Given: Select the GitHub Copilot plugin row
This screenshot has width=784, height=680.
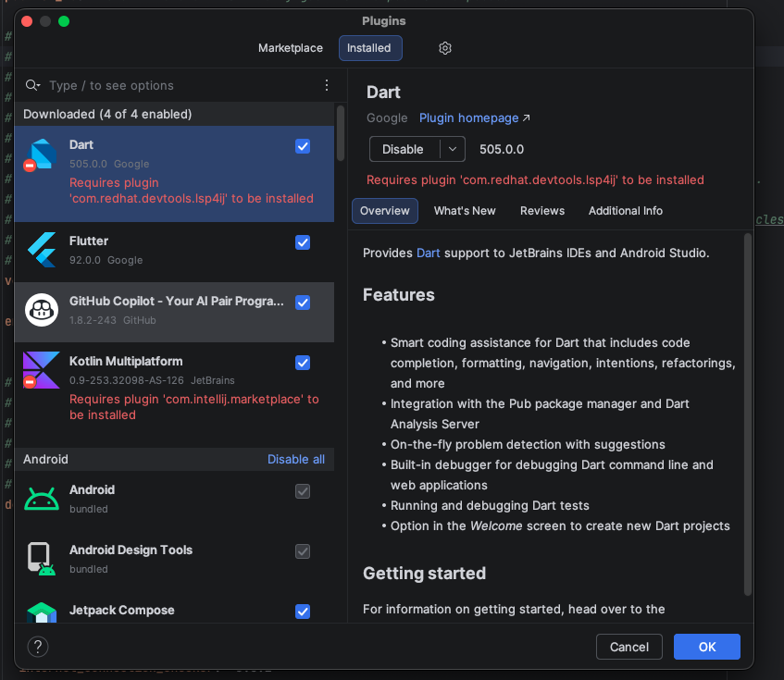Looking at the screenshot, I should pyautogui.click(x=174, y=313).
